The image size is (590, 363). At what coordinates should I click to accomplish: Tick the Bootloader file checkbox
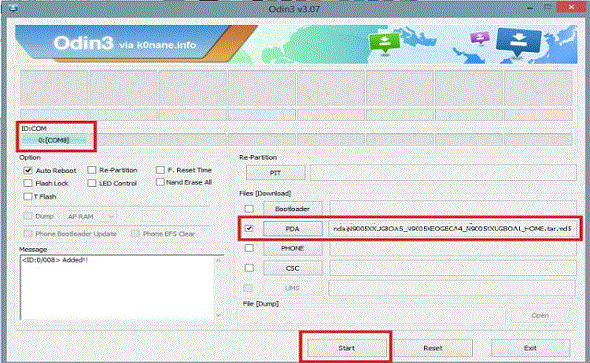249,208
